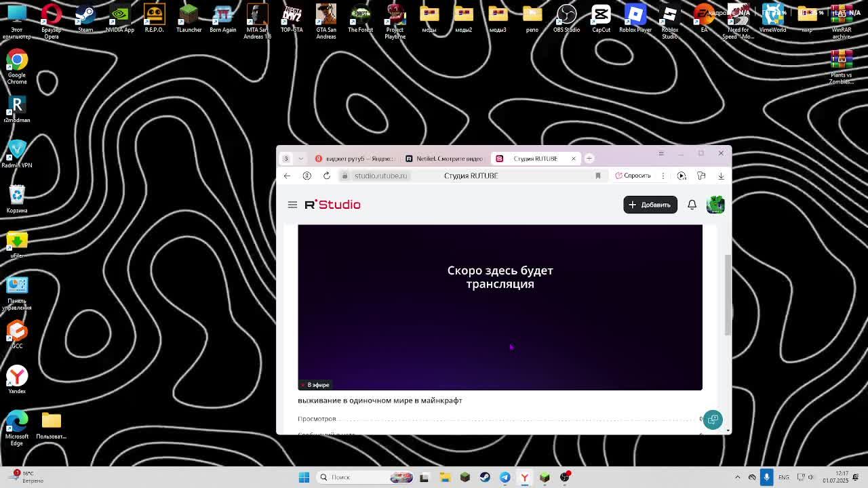Viewport: 868px width, 488px height.
Task: Open the R Studio hamburger menu
Action: click(292, 205)
